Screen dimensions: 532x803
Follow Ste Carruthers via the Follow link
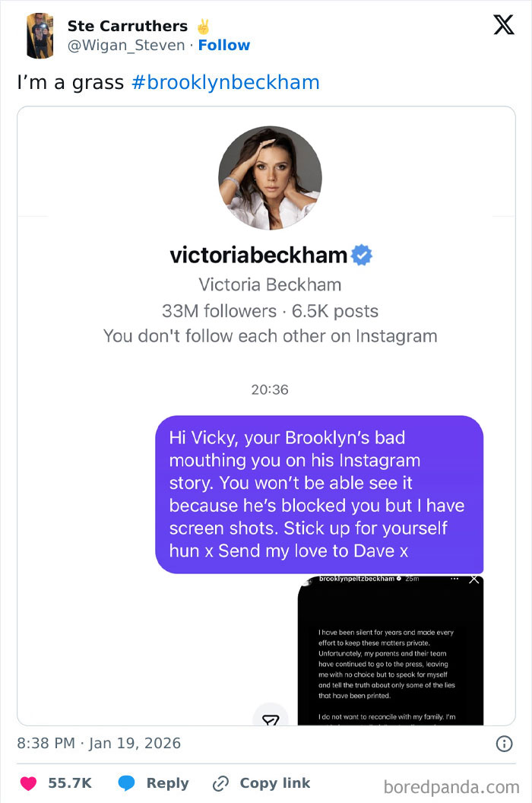click(x=224, y=46)
